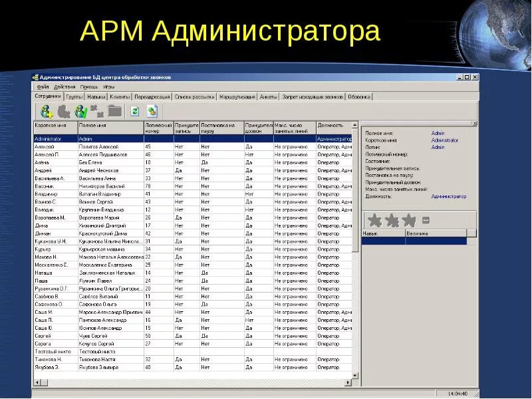532x399 pixels.
Task: Select the row Савёлов Виталий
Action: pyautogui.click(x=192, y=297)
